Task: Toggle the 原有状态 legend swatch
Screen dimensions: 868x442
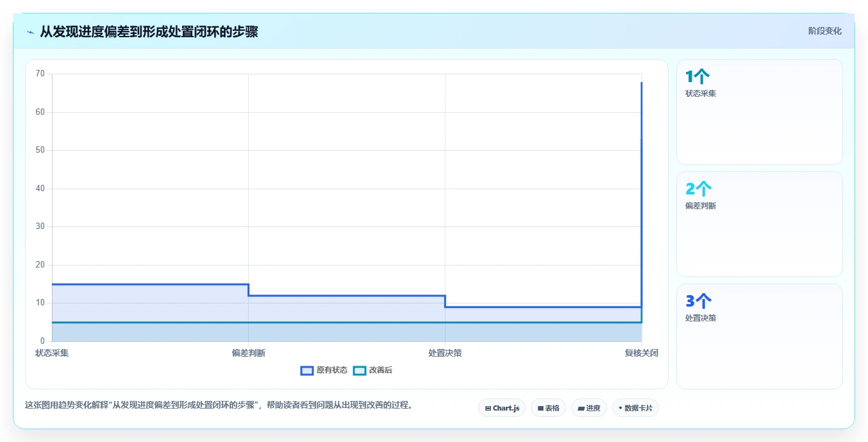Action: coord(307,370)
